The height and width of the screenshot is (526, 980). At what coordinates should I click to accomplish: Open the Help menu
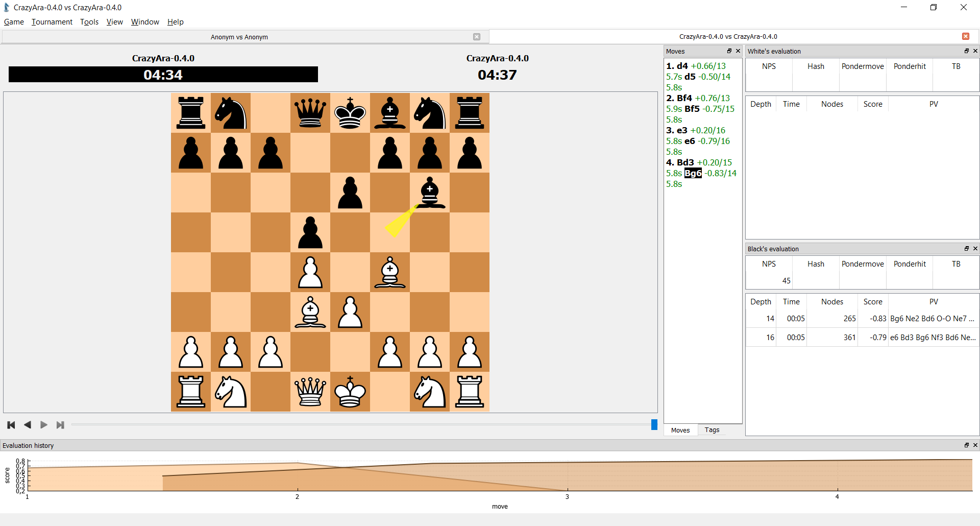tap(176, 22)
